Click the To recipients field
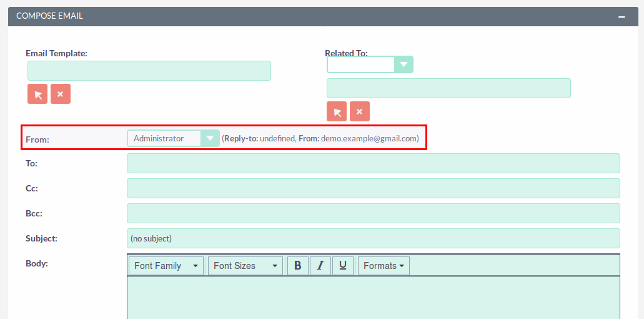The height and width of the screenshot is (319, 644). (374, 163)
